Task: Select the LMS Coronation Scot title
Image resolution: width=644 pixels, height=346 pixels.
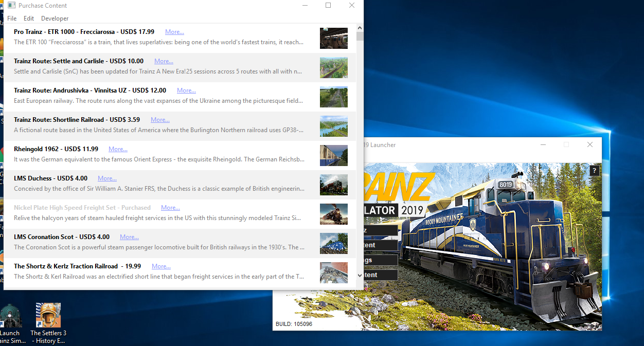Action: [62, 237]
